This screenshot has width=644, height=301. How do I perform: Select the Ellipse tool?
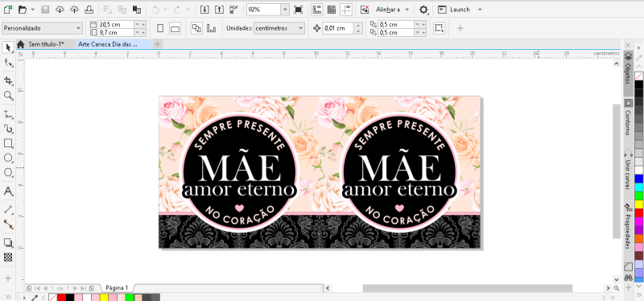click(8, 158)
